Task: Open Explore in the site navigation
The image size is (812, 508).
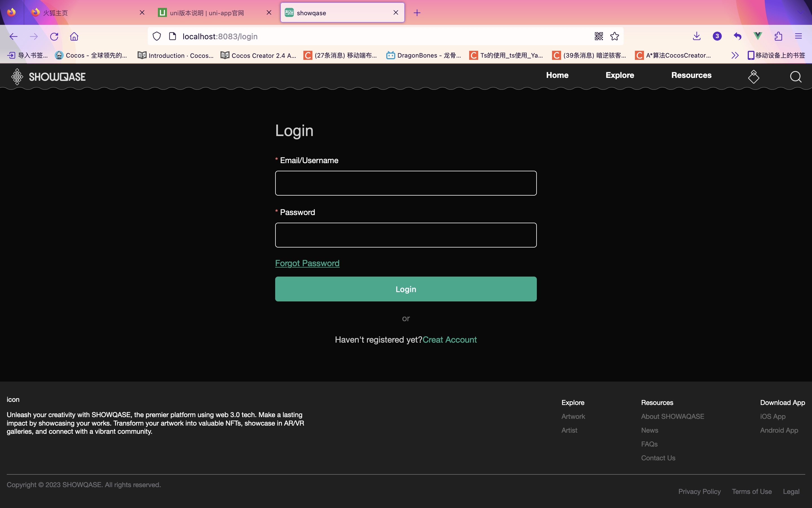Action: click(x=620, y=75)
